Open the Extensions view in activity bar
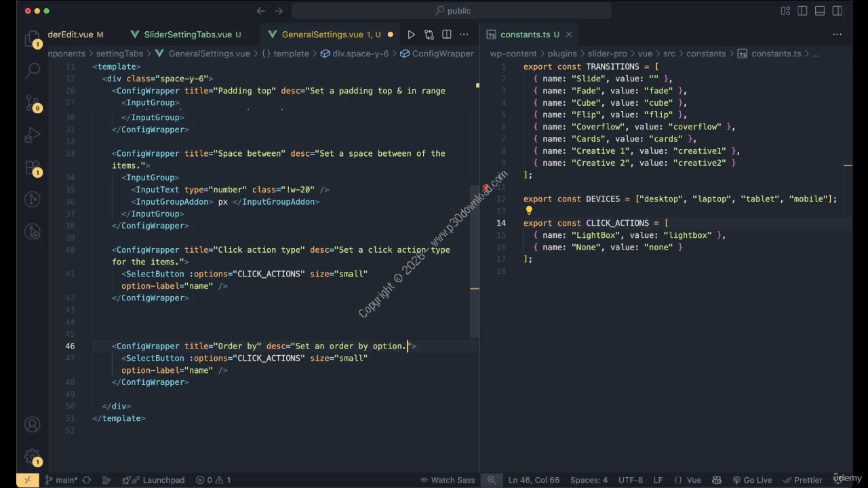 click(x=32, y=167)
